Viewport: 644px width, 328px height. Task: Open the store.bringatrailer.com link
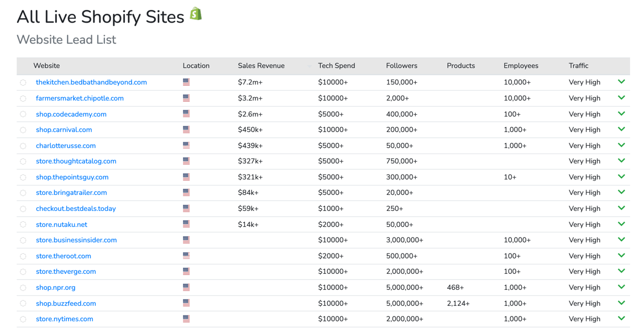click(71, 192)
